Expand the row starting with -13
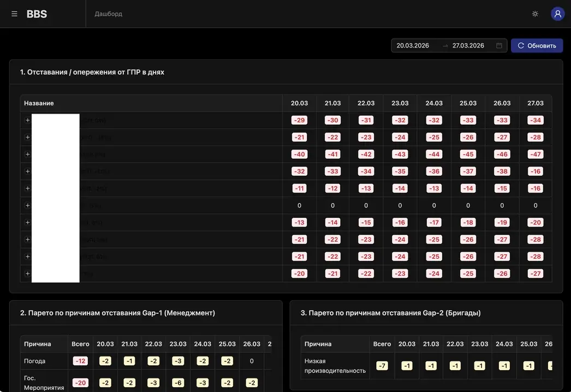The width and height of the screenshot is (571, 392). click(27, 222)
